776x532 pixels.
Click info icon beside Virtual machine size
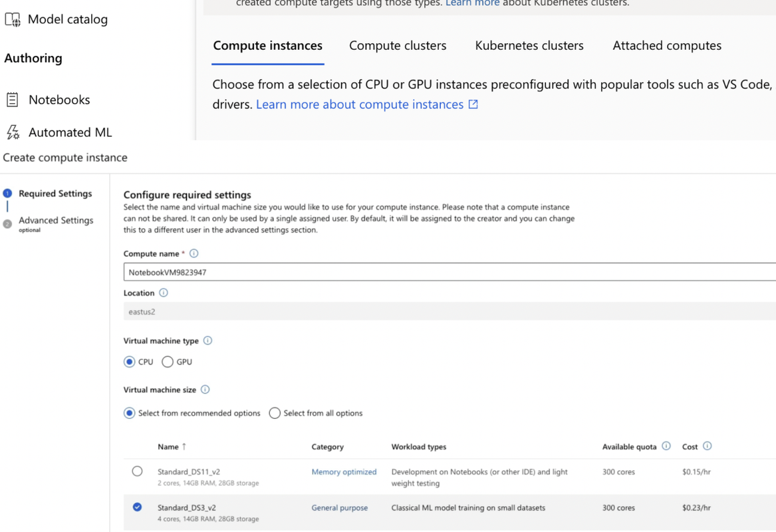(x=205, y=390)
